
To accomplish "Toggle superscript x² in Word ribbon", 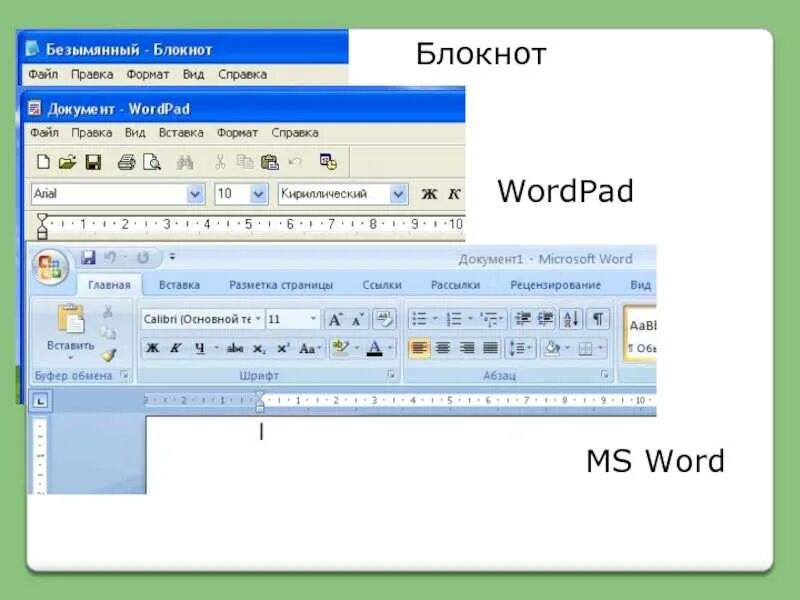I will coord(283,348).
